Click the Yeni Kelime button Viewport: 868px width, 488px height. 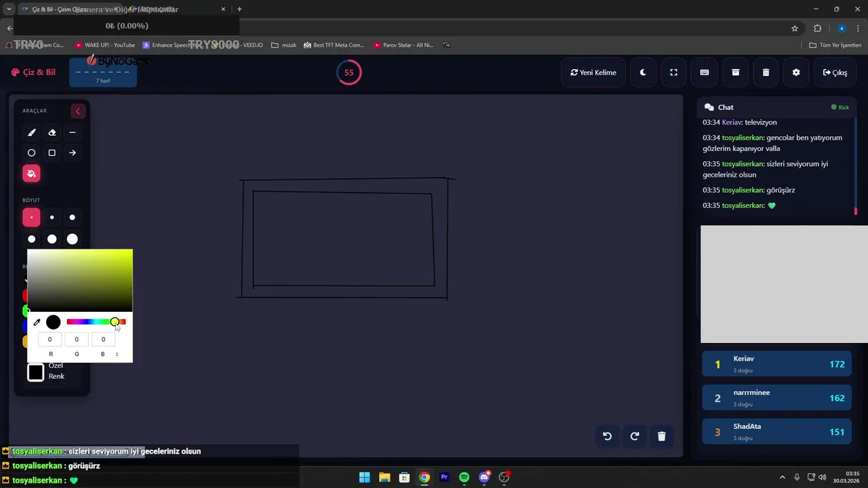pos(593,73)
